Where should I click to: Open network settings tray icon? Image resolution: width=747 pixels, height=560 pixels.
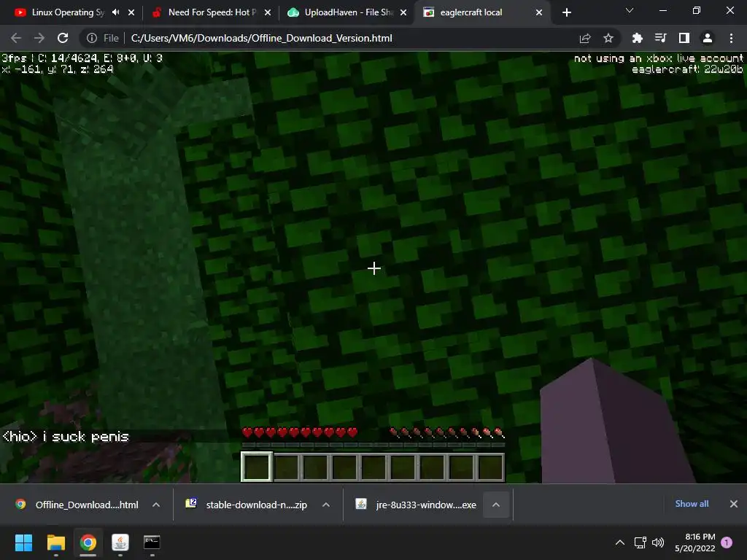click(640, 542)
